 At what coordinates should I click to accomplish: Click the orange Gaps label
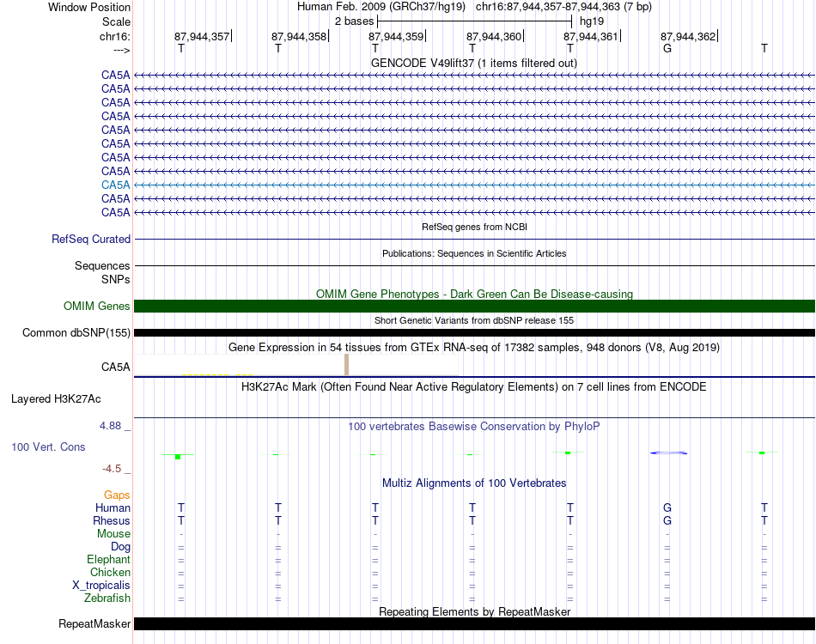(x=117, y=495)
